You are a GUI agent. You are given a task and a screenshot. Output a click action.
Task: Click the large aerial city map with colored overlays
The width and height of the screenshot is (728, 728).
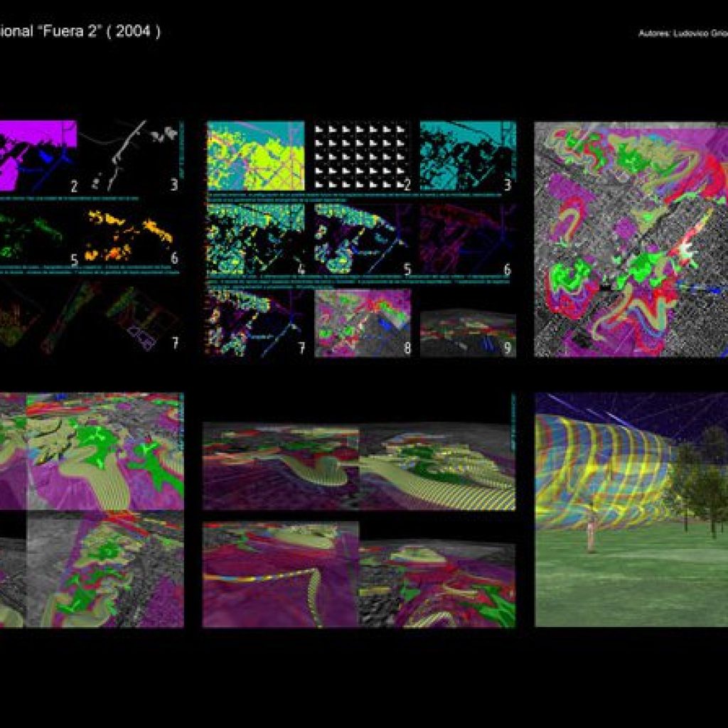tap(631, 239)
